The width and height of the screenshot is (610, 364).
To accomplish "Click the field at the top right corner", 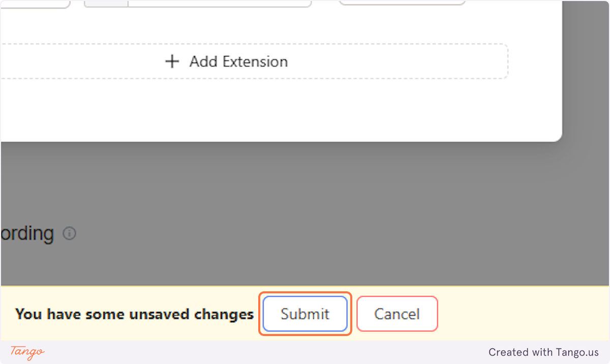I will click(402, 3).
